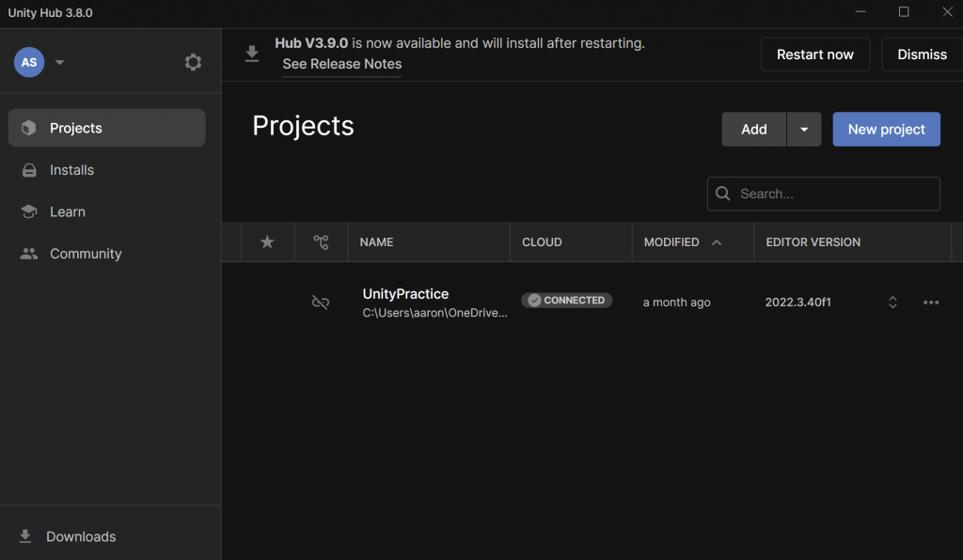Toggle MODIFIED column sort arrow
Image resolution: width=963 pixels, height=560 pixels.
point(716,242)
